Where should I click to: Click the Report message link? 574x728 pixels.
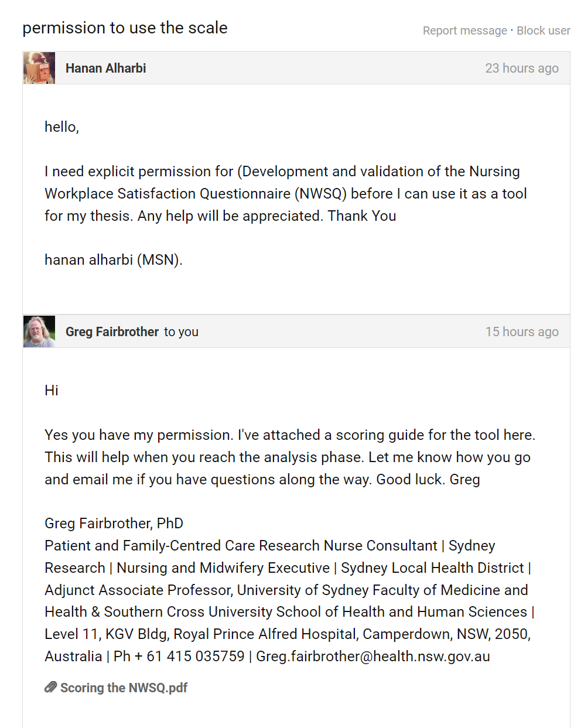coord(465,30)
